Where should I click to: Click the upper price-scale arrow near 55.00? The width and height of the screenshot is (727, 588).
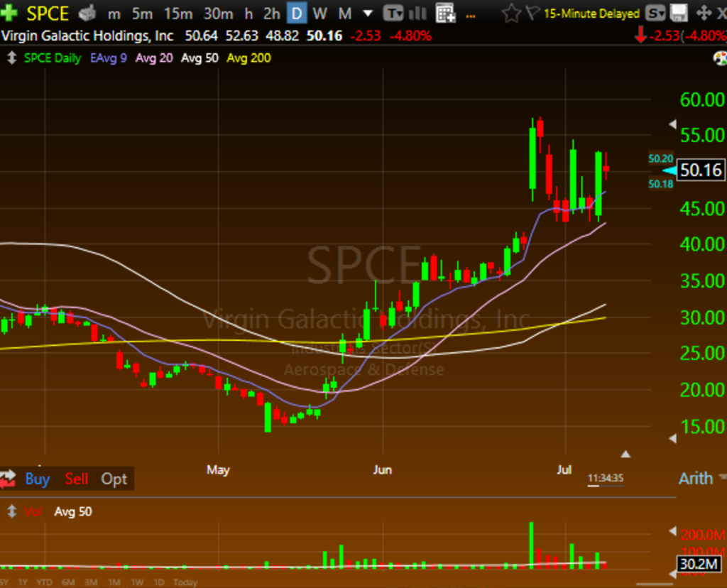click(x=673, y=124)
